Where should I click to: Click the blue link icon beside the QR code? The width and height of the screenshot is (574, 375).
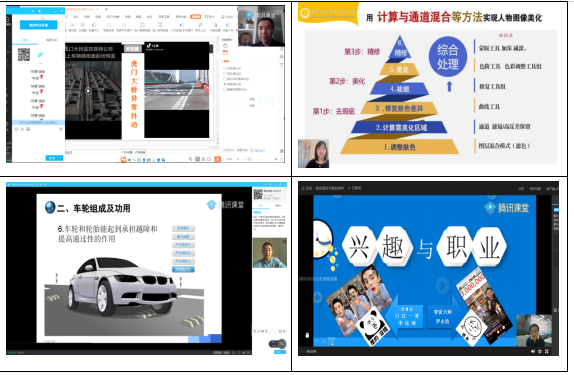point(40,55)
